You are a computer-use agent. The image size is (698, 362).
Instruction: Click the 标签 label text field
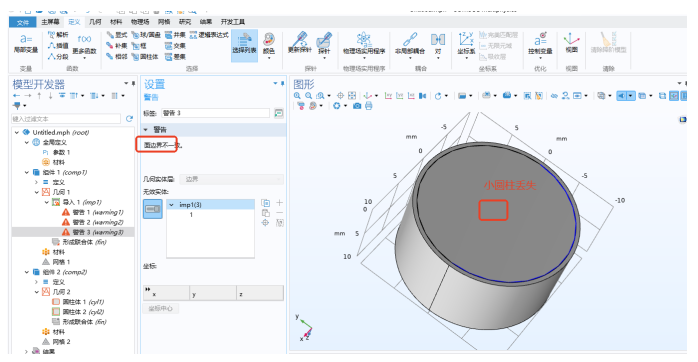tap(215, 113)
